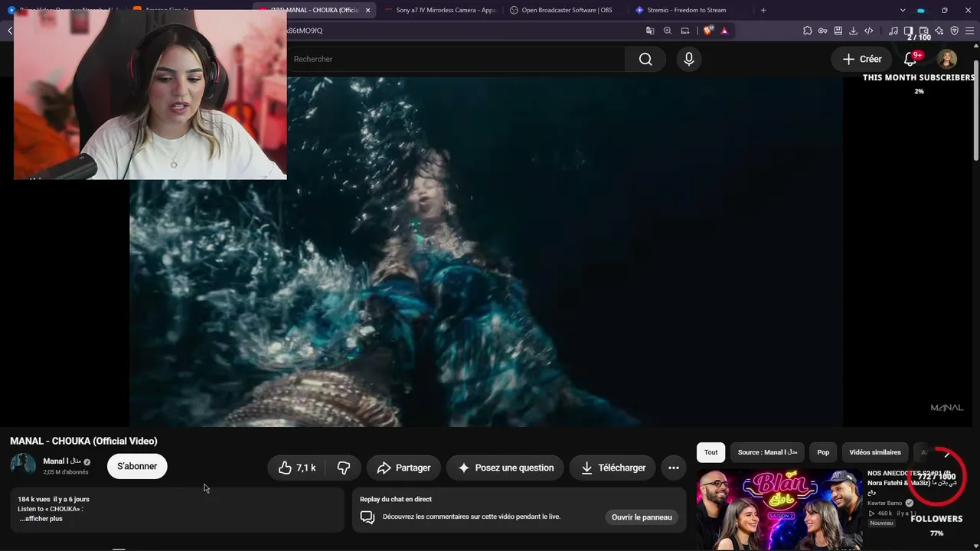Click the code brackets extension icon
980x551 pixels.
coord(869,31)
